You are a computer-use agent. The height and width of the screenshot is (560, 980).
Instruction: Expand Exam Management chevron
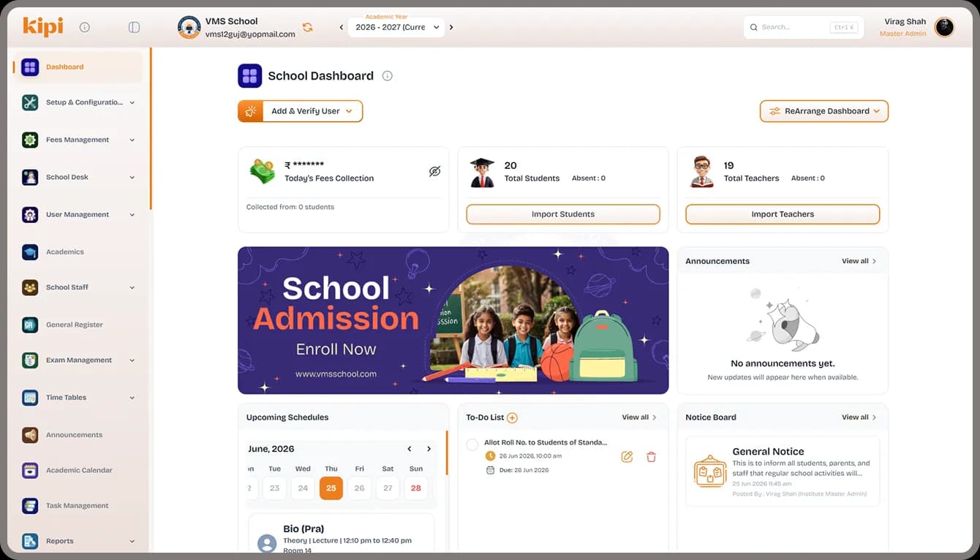click(132, 360)
